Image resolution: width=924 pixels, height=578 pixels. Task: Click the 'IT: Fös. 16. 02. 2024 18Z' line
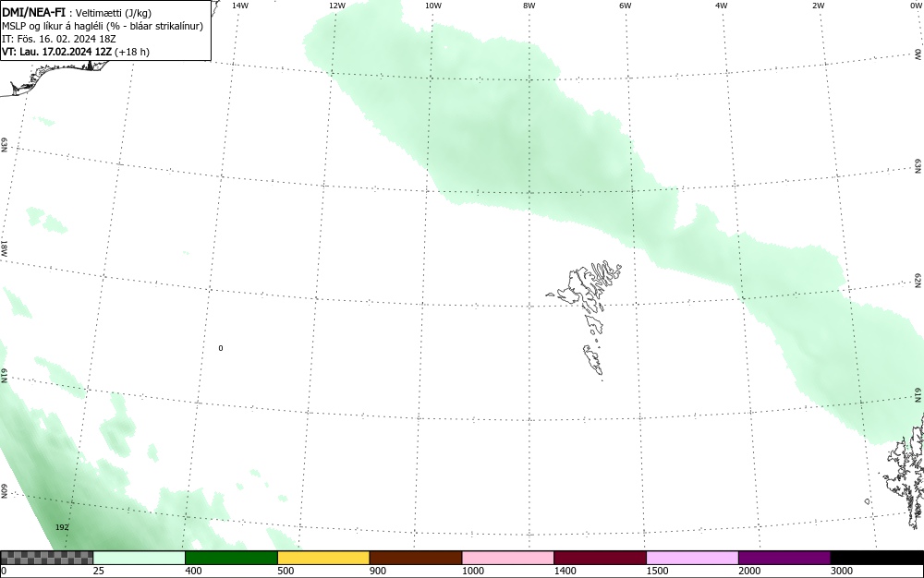(x=59, y=39)
